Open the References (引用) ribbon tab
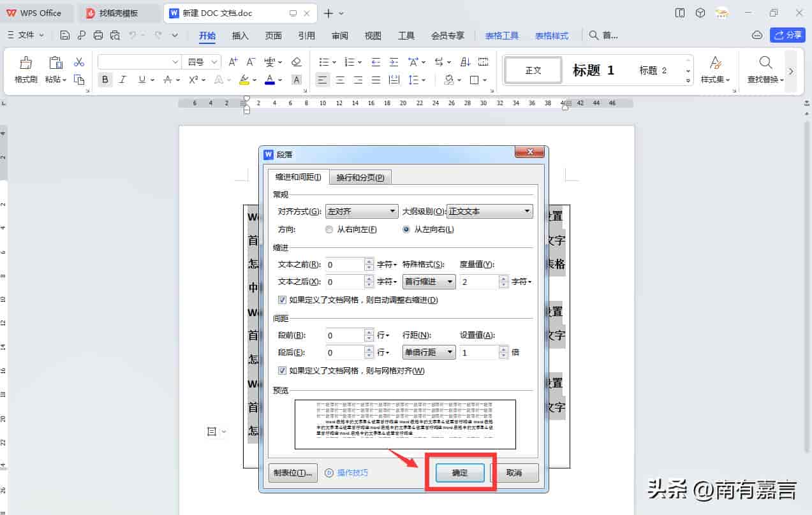This screenshot has height=515, width=812. 307,36
